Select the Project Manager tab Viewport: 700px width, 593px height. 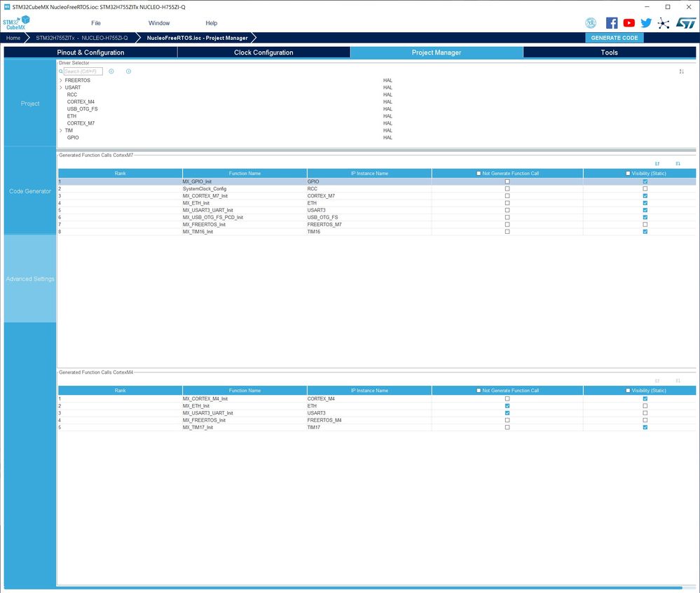(436, 53)
